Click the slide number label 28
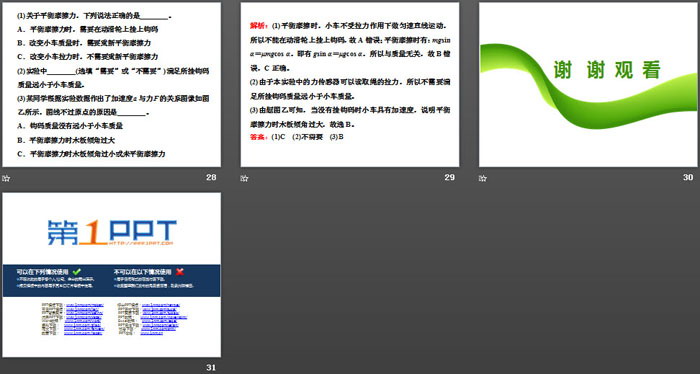This screenshot has height=374, width=700. click(x=211, y=177)
